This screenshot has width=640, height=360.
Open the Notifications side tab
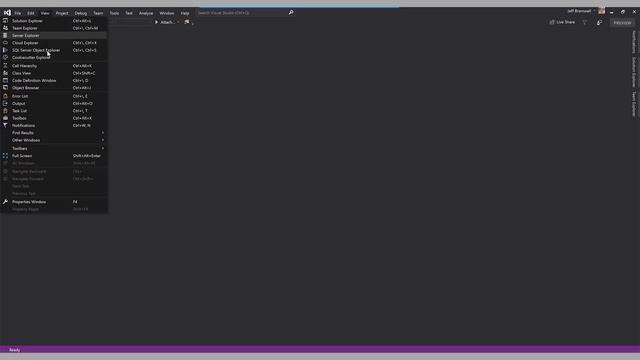pos(634,42)
